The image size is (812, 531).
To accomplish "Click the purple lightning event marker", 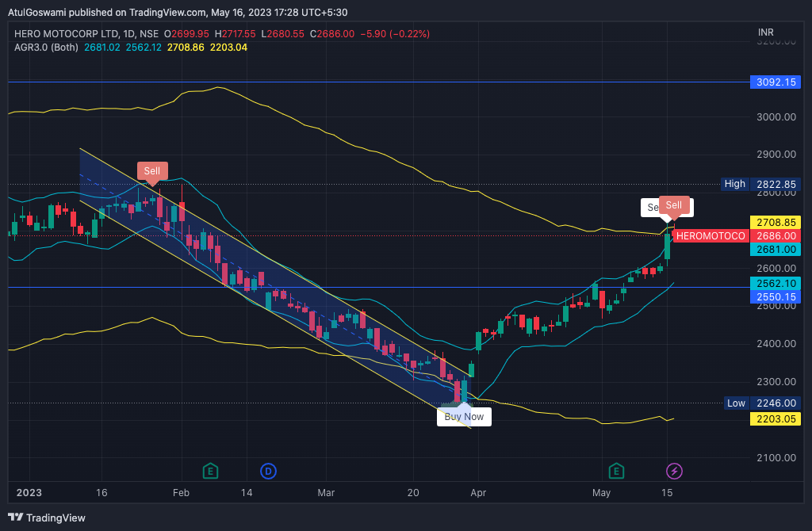I will point(674,471).
